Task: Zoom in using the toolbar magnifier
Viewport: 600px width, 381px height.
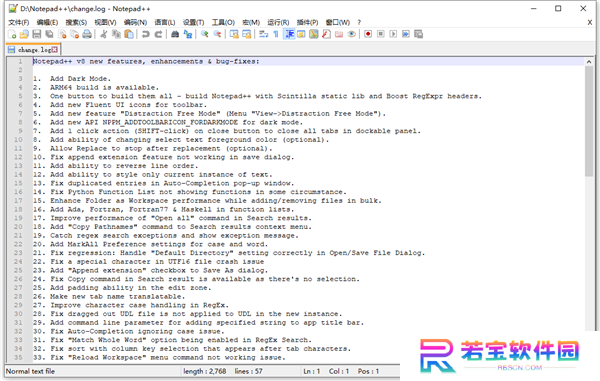Action: click(204, 34)
